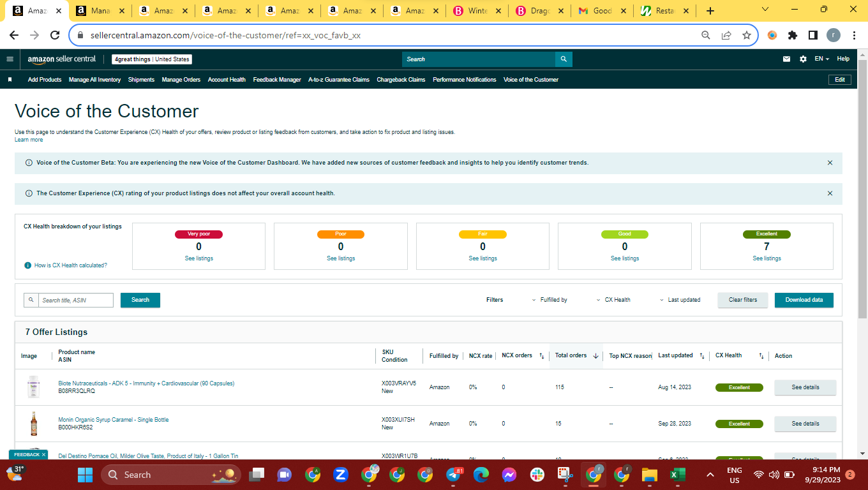Open a new browser tab
This screenshot has height=490, width=868.
(710, 11)
